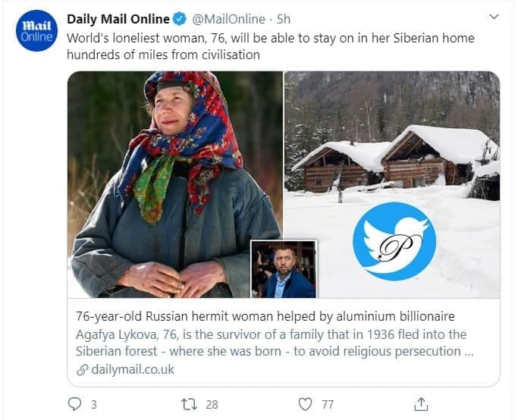Screen dimensions: 518x420
Task: Open the dailymail.co.uk domain link
Action: click(133, 369)
